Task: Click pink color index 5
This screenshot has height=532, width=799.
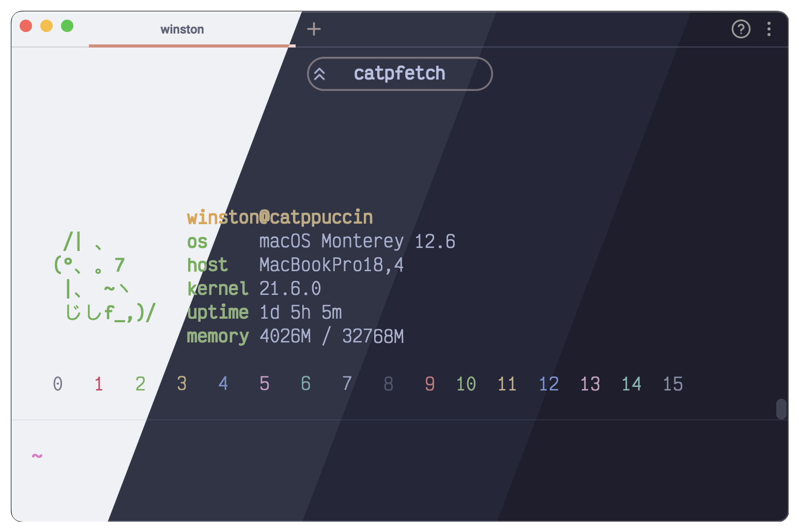Action: [x=265, y=384]
